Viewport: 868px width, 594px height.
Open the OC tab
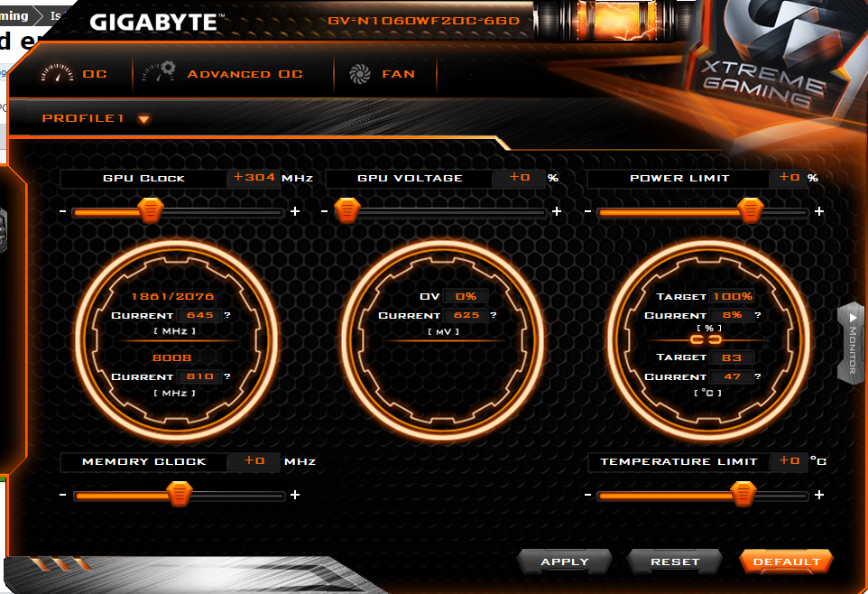pyautogui.click(x=74, y=74)
